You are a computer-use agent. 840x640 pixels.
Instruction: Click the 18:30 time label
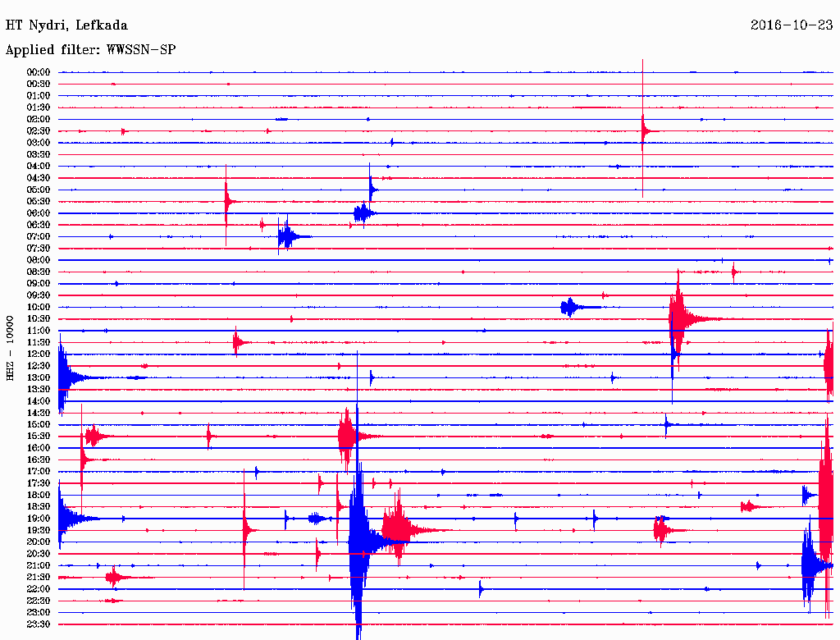(39, 507)
